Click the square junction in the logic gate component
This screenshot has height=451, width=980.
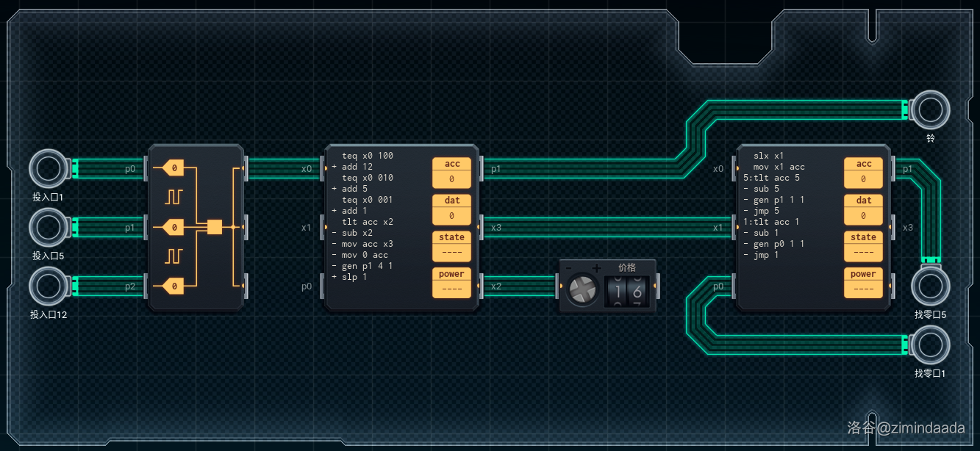[215, 227]
